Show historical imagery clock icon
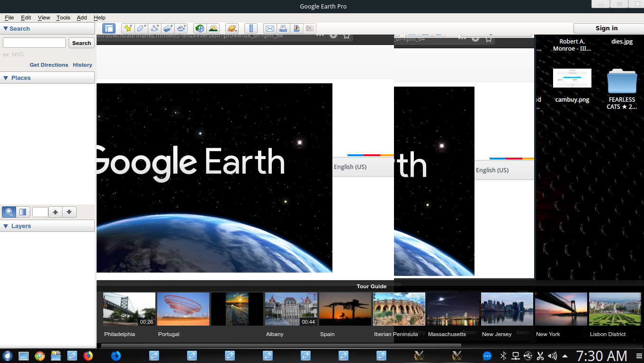Screen dimensions: 644x363 click(200, 28)
